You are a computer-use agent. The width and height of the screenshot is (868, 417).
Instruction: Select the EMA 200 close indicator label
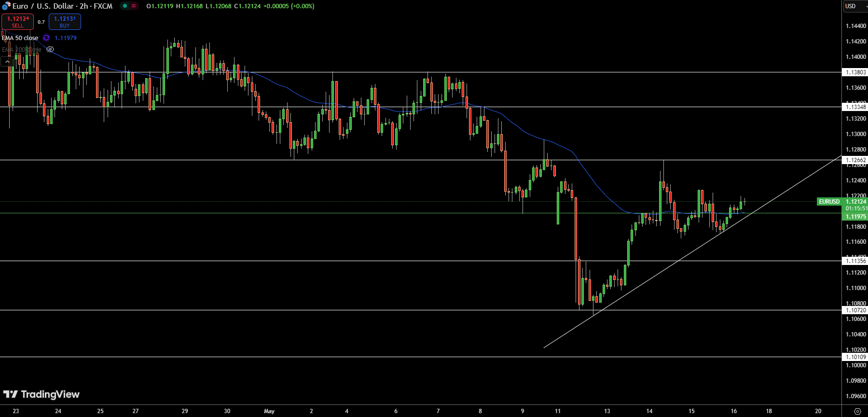pyautogui.click(x=21, y=49)
